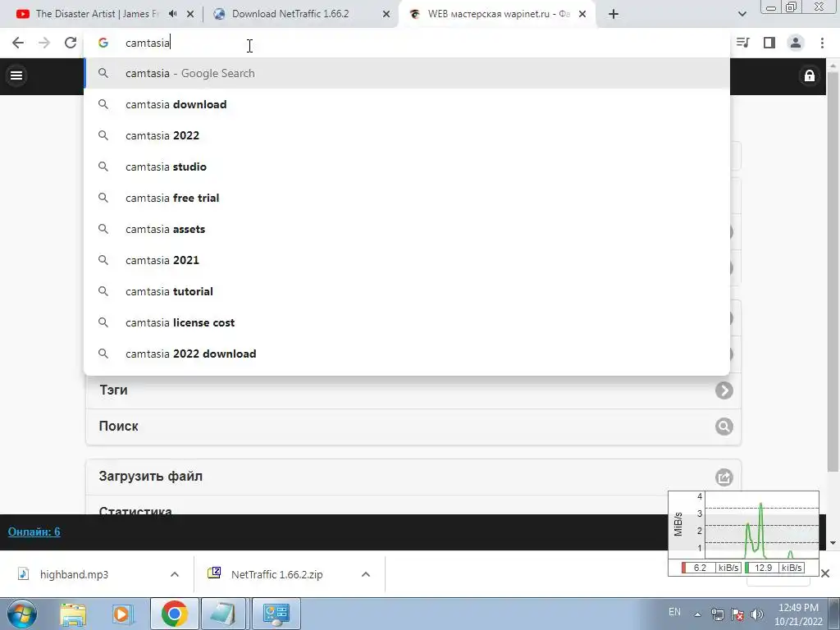
Task: Close the WEB мастерская wapinet.ru tab
Action: (x=582, y=14)
